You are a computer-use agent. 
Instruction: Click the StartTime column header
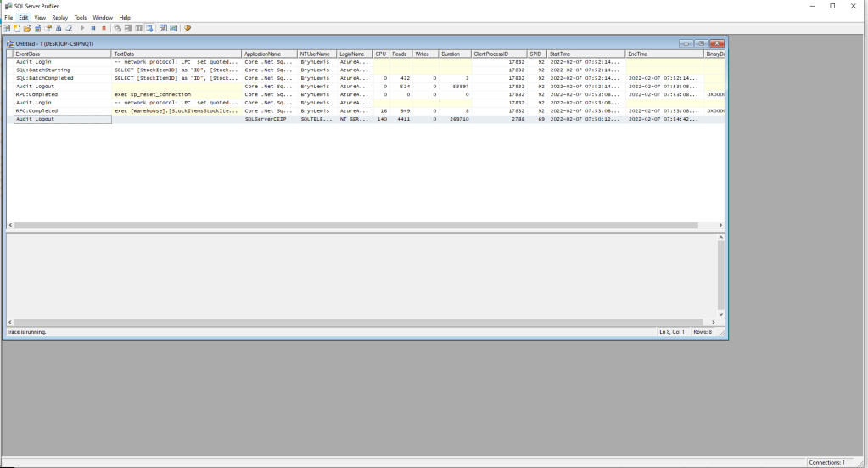[x=585, y=54]
